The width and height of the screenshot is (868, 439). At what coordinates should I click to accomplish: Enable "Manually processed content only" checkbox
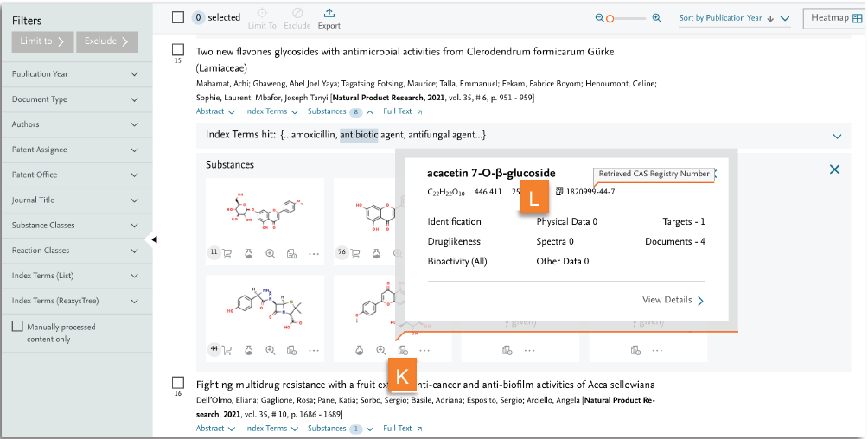17,327
